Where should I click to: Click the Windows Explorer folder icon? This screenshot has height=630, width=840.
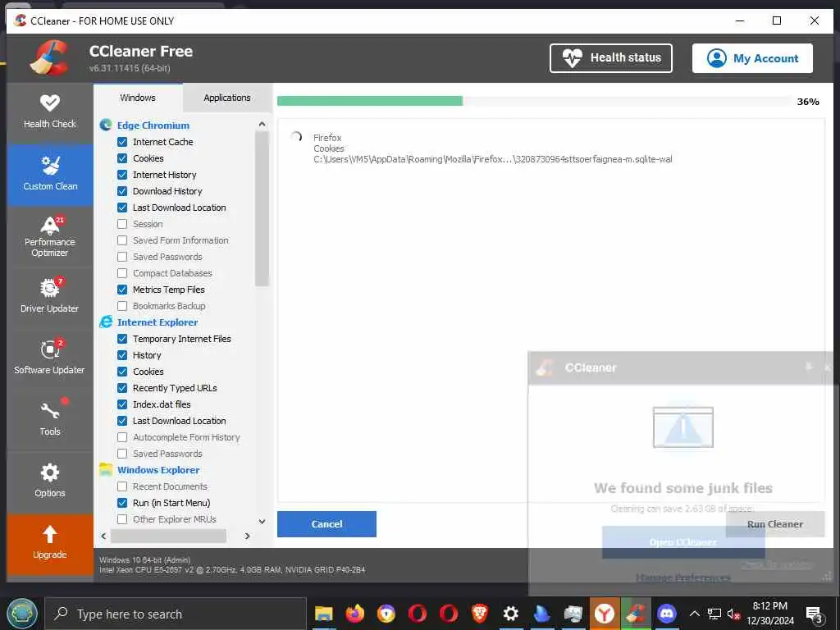click(x=106, y=470)
